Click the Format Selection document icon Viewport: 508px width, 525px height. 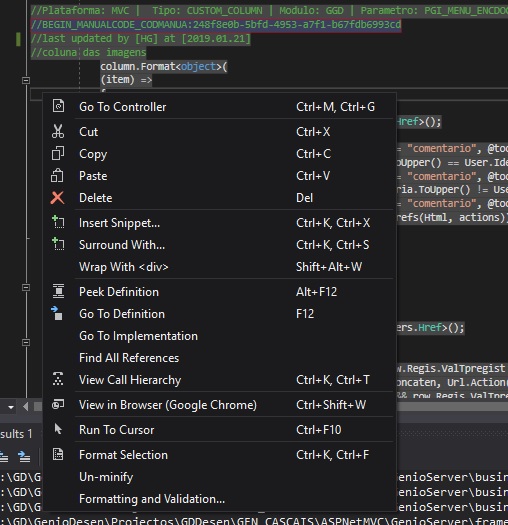pyautogui.click(x=58, y=454)
